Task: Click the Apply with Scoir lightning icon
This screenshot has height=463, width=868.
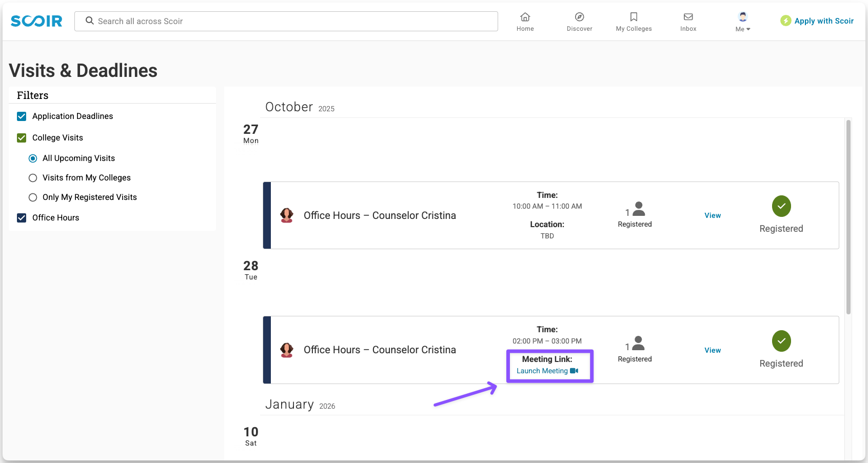Action: (x=785, y=21)
